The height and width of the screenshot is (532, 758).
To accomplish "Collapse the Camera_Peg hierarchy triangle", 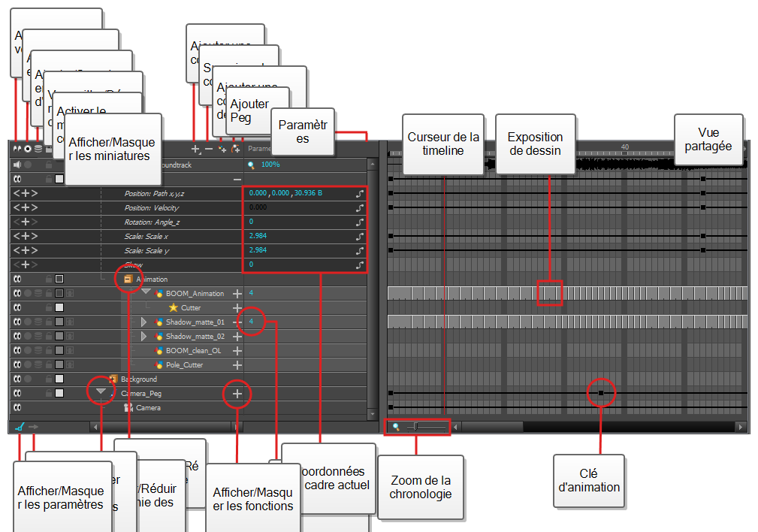I will click(101, 391).
